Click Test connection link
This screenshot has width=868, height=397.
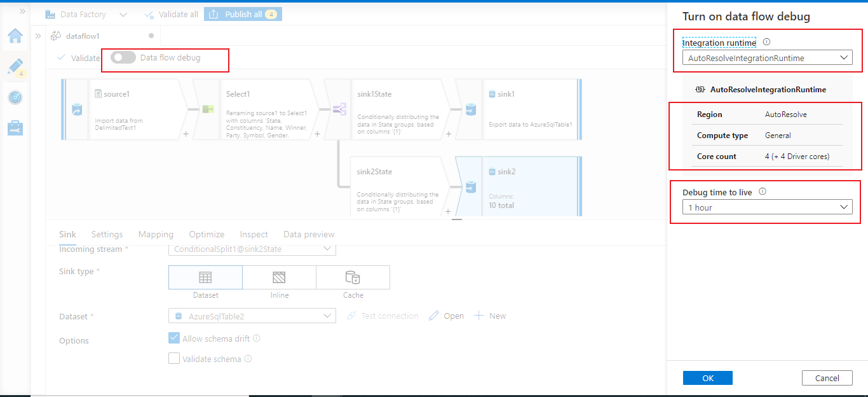pos(383,316)
